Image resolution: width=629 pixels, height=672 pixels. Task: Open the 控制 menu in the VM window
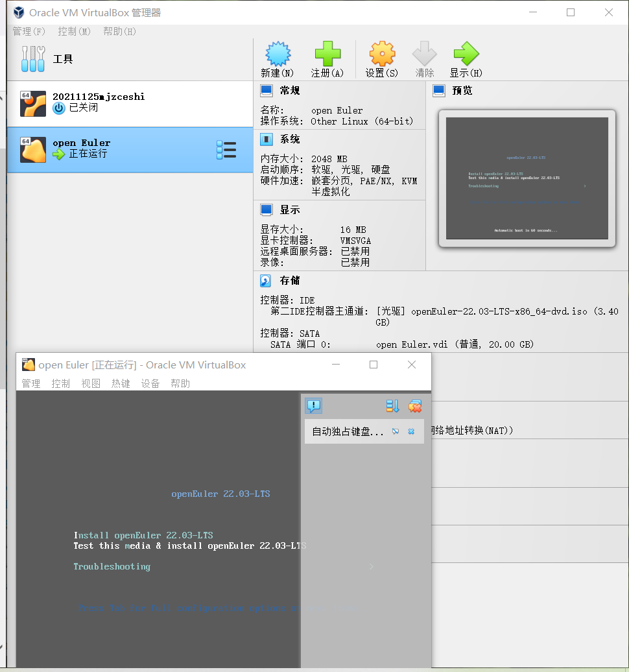point(60,383)
